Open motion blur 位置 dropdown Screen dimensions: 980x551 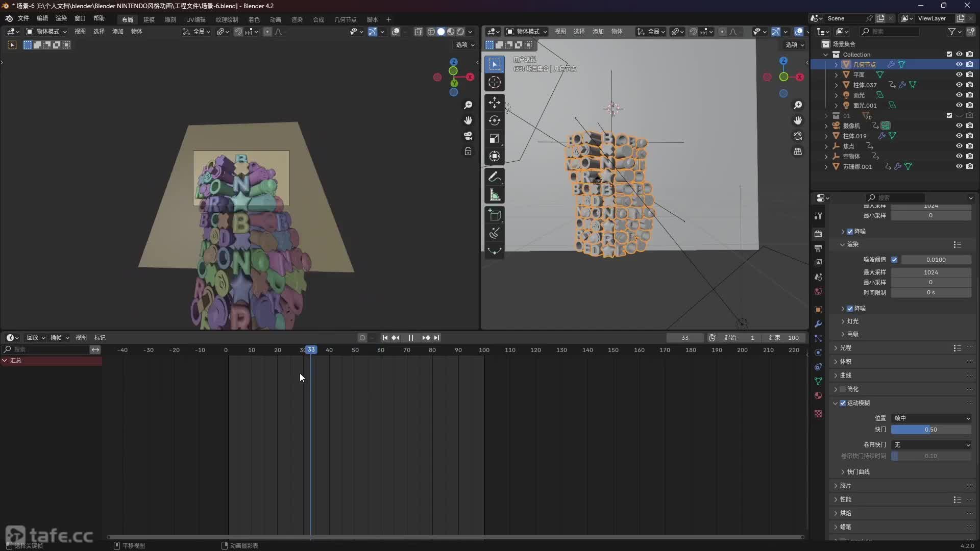[931, 418]
